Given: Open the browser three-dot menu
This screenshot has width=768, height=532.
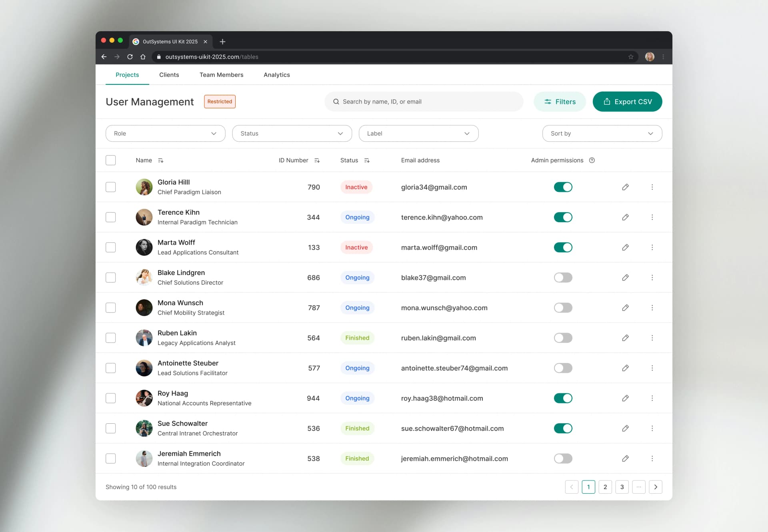Looking at the screenshot, I should click(663, 57).
